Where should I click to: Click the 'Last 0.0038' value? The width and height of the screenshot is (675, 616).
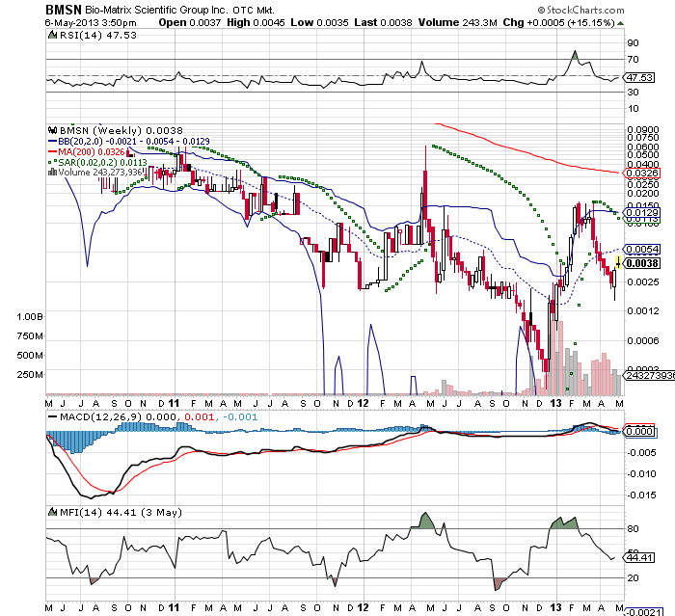383,23
